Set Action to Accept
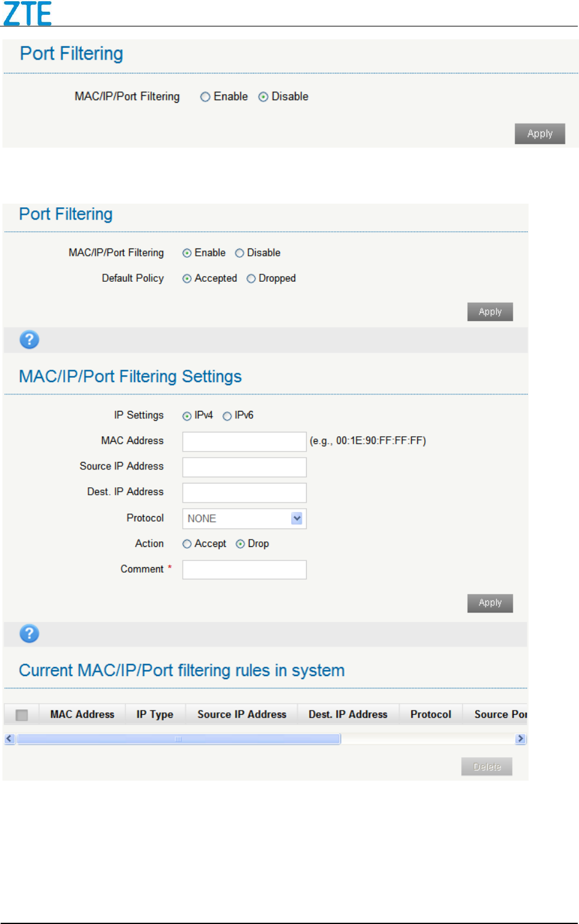This screenshot has width=579, height=924. click(x=187, y=544)
